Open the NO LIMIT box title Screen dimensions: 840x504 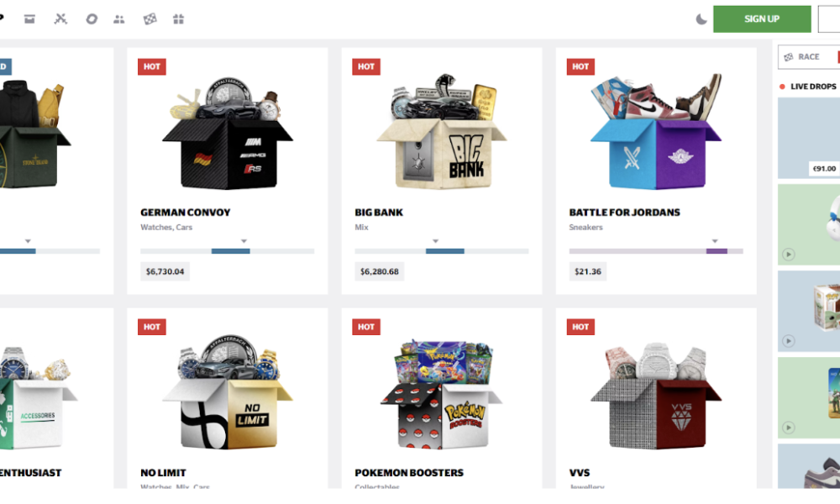(164, 473)
